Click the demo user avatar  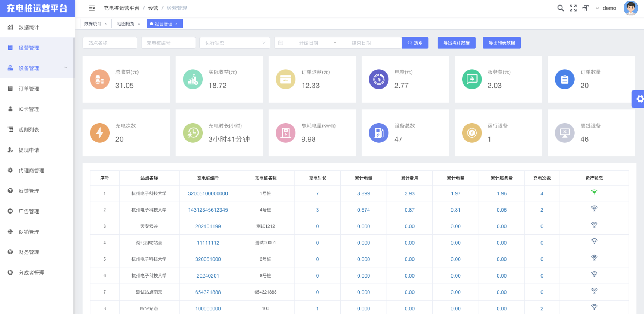click(631, 8)
